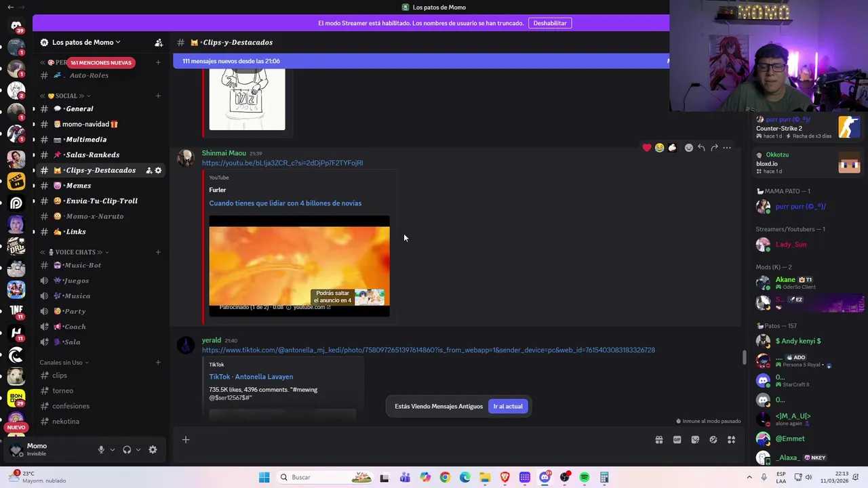
Task: Click the Furler author link
Action: 217,190
